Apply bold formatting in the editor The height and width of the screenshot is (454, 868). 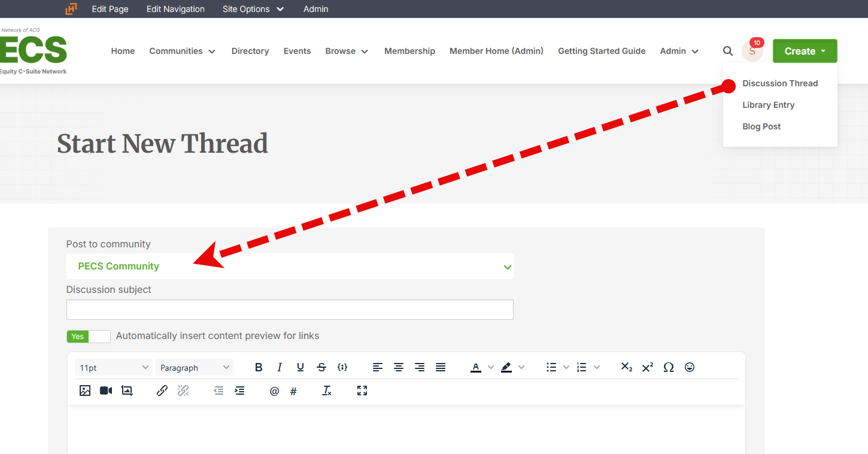(259, 367)
